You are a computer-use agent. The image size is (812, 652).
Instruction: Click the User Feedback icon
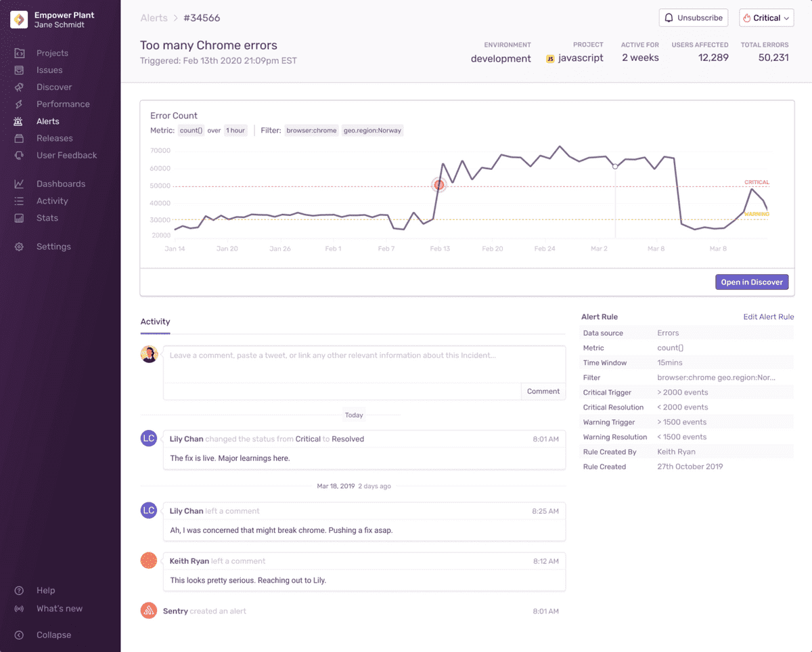pos(20,155)
